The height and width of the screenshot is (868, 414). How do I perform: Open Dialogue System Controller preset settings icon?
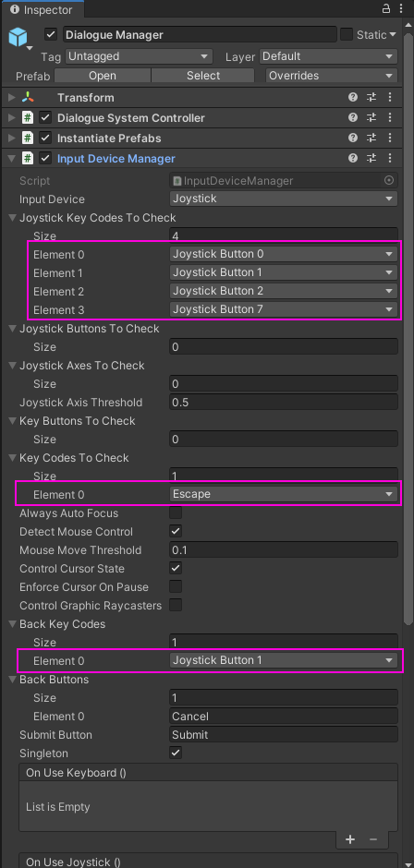pyautogui.click(x=371, y=118)
